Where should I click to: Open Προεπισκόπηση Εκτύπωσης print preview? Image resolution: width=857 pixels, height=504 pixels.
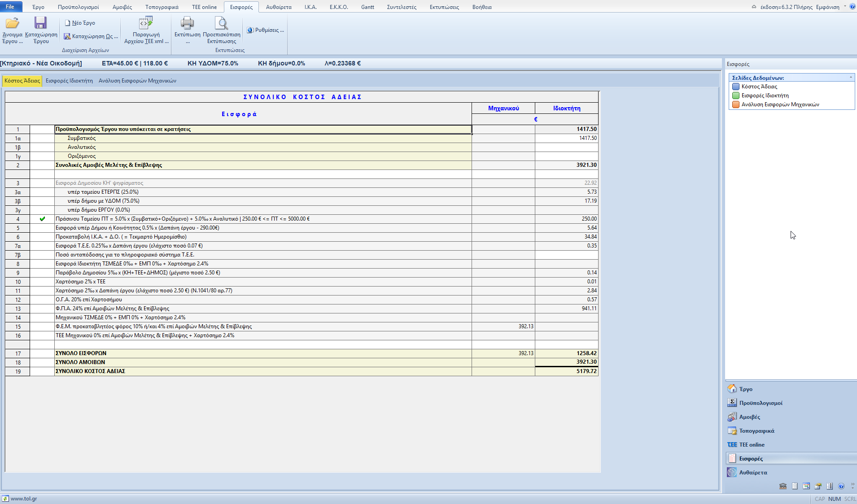coord(221,23)
